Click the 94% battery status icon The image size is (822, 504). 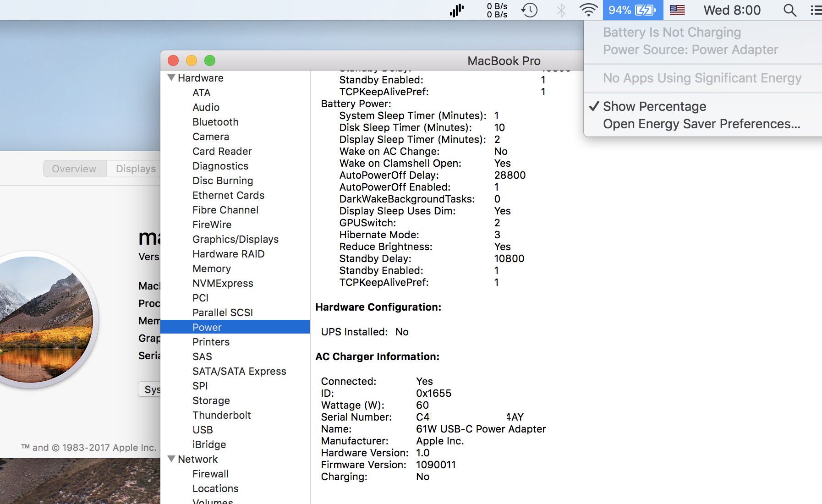coord(633,10)
